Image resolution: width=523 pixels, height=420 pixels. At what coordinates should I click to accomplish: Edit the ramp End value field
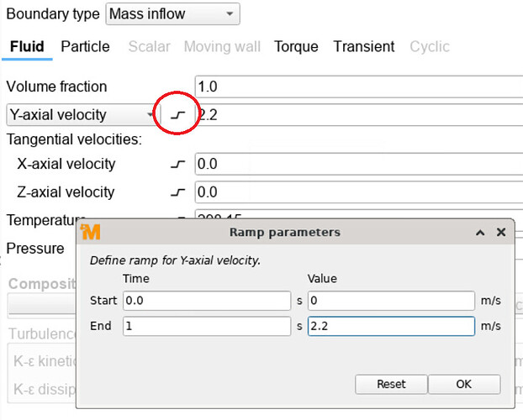tap(391, 326)
